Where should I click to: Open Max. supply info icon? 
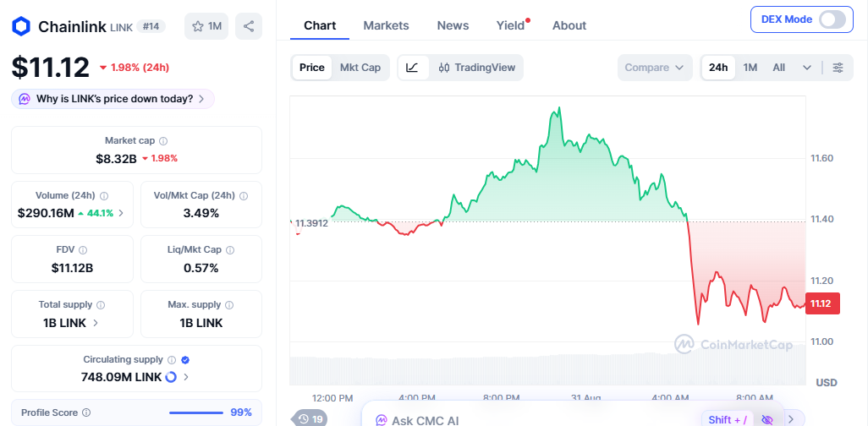click(229, 305)
